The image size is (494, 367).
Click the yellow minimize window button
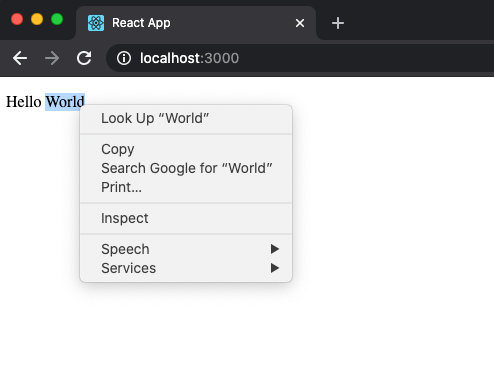click(37, 19)
